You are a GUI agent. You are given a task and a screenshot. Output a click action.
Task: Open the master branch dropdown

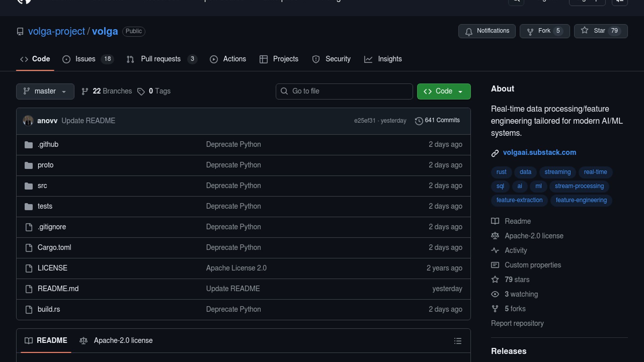point(45,91)
